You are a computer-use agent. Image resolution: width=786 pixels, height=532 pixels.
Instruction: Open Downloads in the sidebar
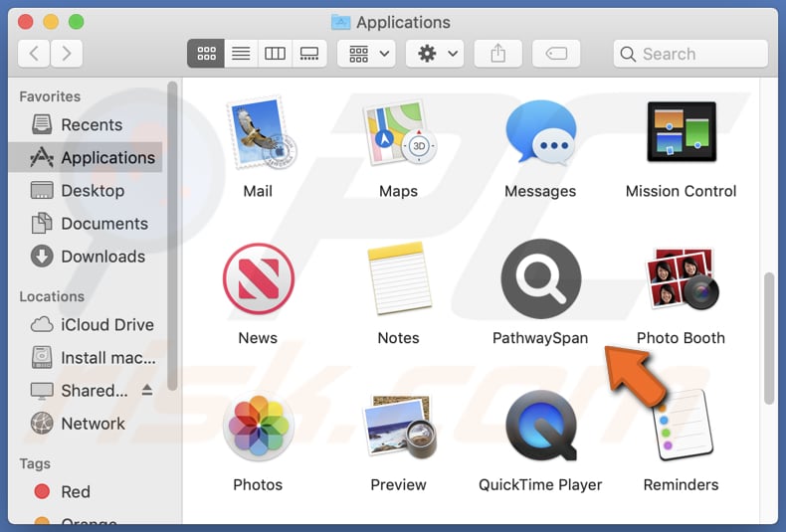(x=86, y=257)
